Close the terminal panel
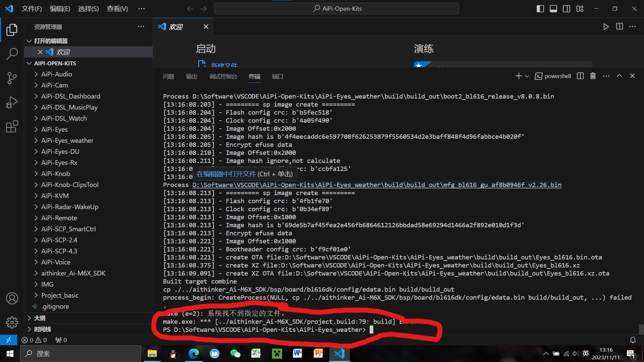 632,76
